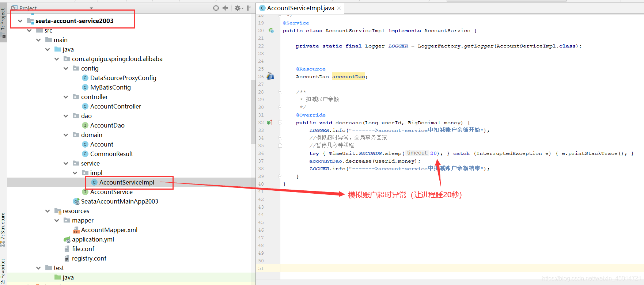Fold the decrease method at line 32
The image size is (644, 285).
(280, 122)
